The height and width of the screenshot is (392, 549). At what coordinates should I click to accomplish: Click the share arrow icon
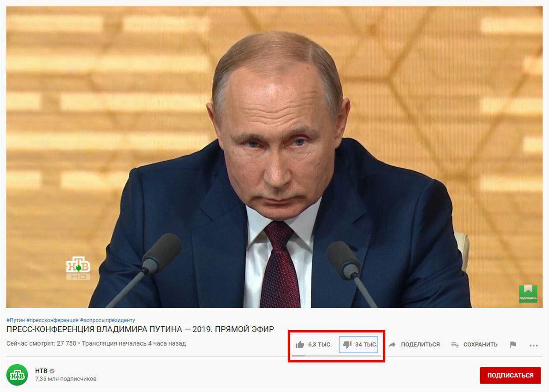[x=392, y=345]
